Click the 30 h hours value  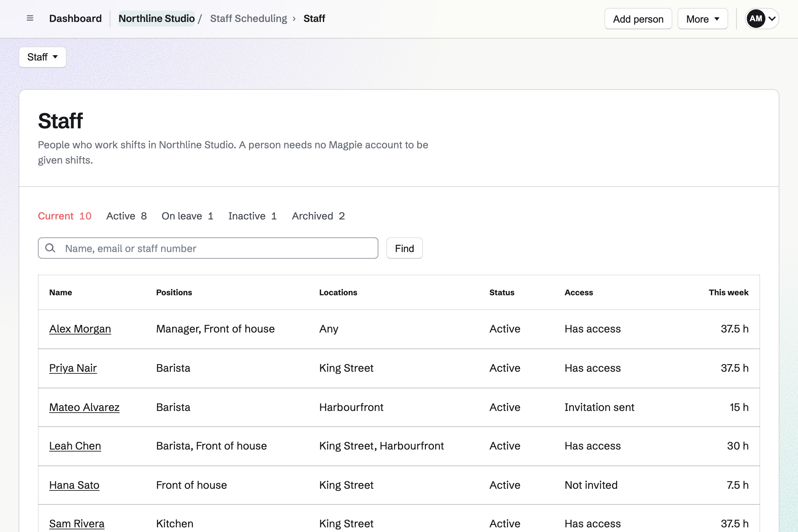(737, 446)
